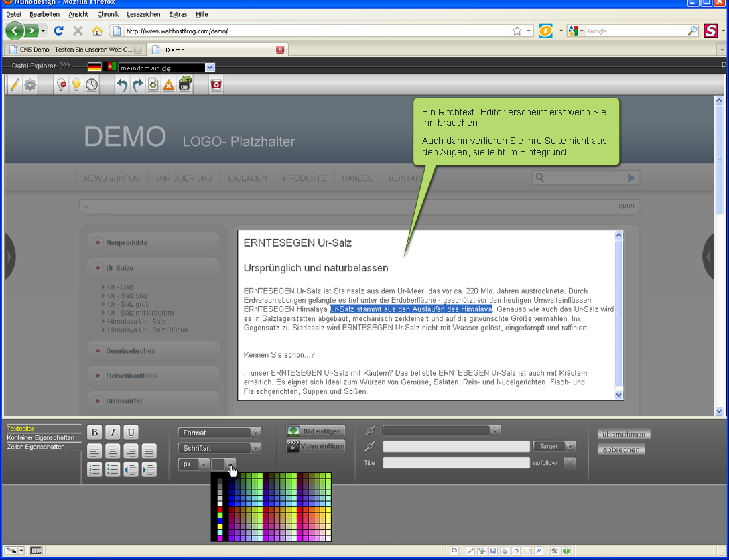
Task: Toggle the nofollow checkbox
Action: pyautogui.click(x=570, y=462)
